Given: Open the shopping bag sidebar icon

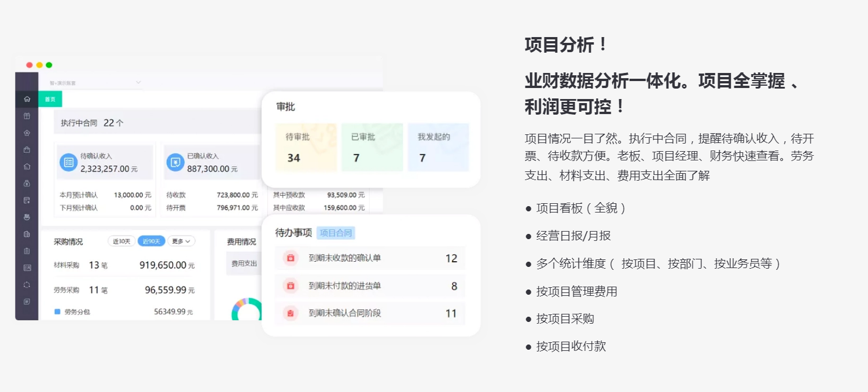Looking at the screenshot, I should [27, 149].
